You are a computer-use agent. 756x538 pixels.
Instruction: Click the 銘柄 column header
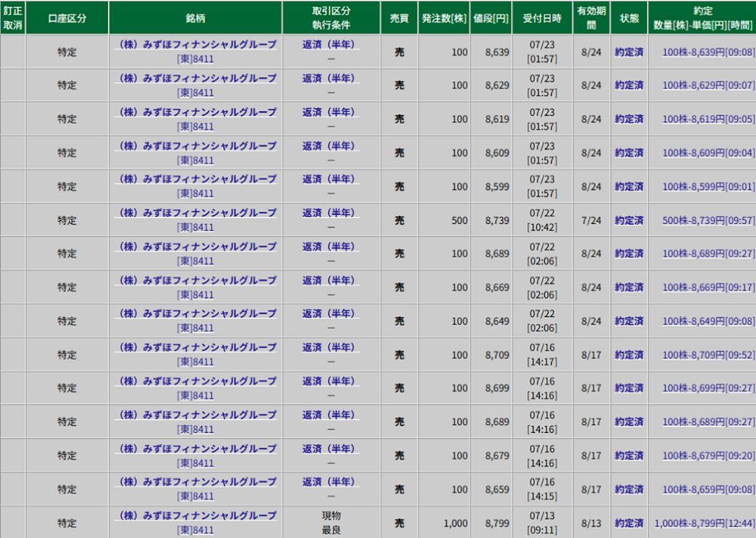(195, 18)
